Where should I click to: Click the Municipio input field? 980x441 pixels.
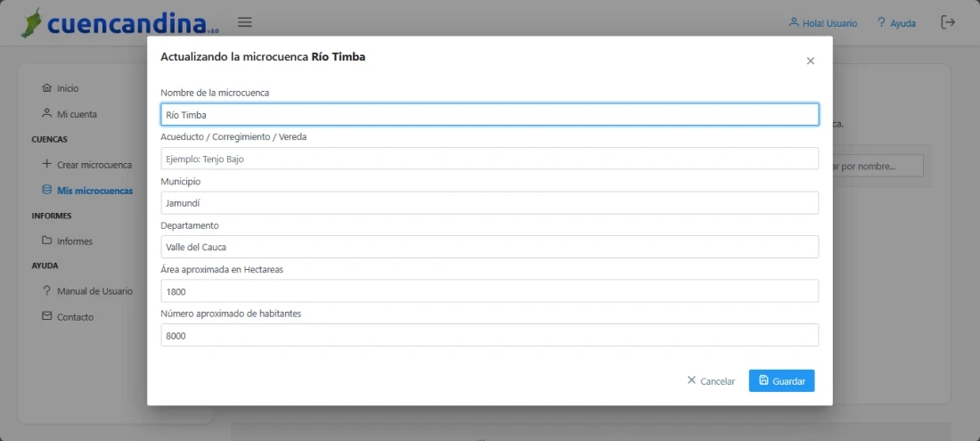pos(489,203)
